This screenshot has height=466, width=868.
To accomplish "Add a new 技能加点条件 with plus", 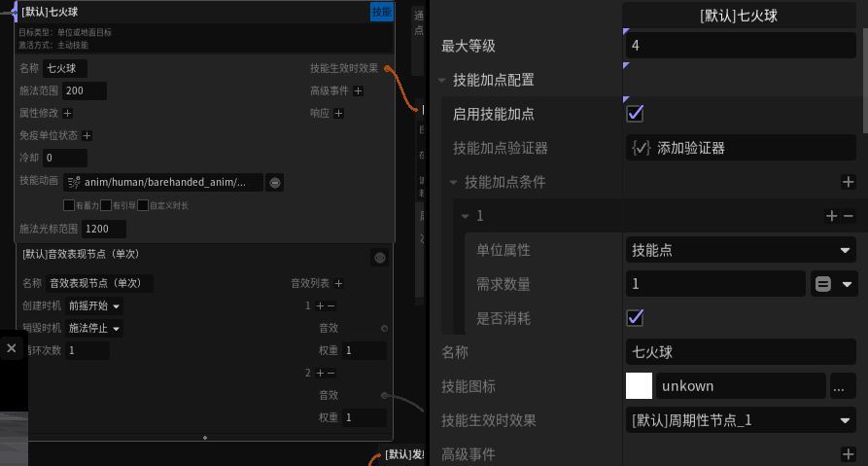I will pyautogui.click(x=848, y=182).
